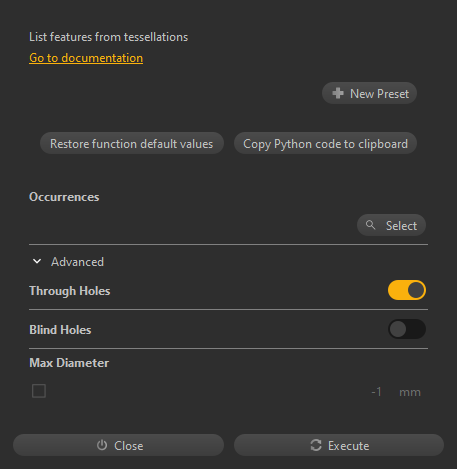The height and width of the screenshot is (469, 457).
Task: Click the Through Holes label text
Action: click(x=70, y=291)
